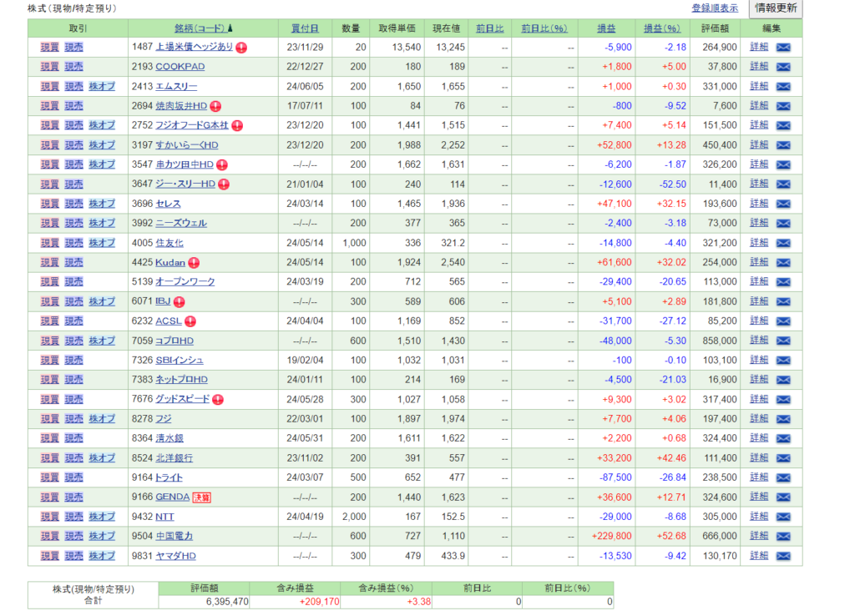Click 現売 for 住友化
The width and height of the screenshot is (855, 616).
pos(73,243)
